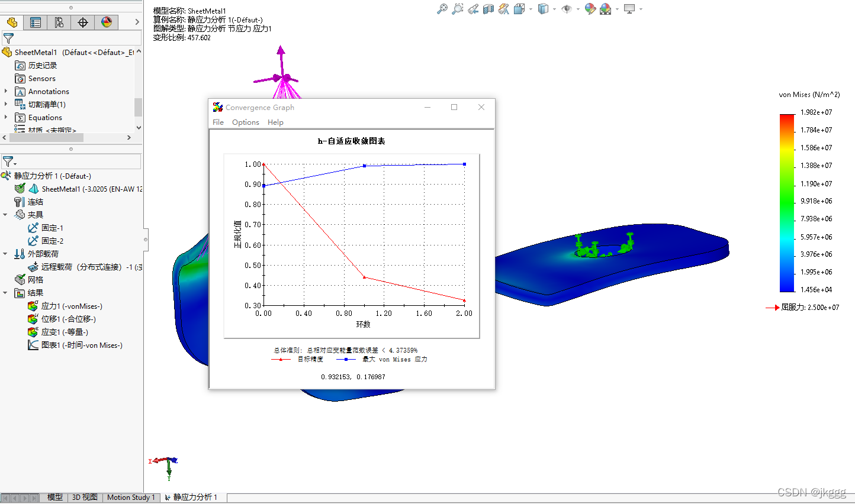Click the simulation tree filter funnel icon
Viewport: 855px width, 504px height.
pyautogui.click(x=8, y=161)
